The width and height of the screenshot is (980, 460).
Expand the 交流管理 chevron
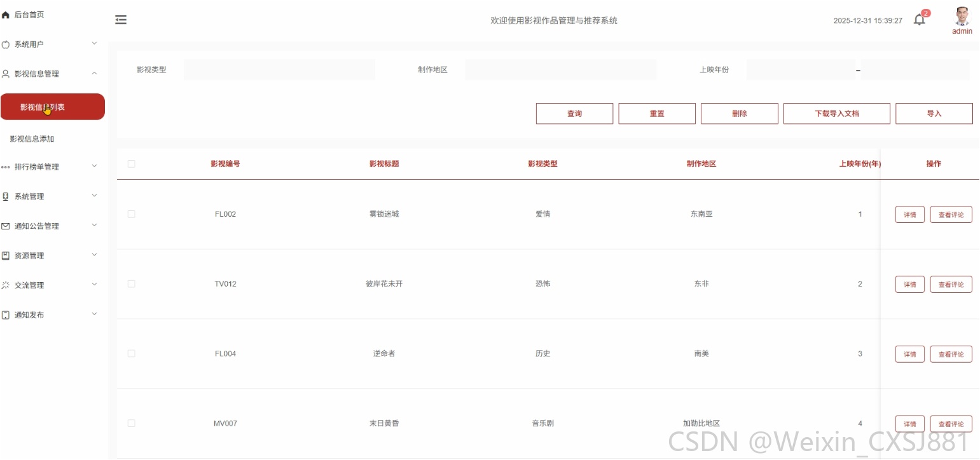pos(94,285)
